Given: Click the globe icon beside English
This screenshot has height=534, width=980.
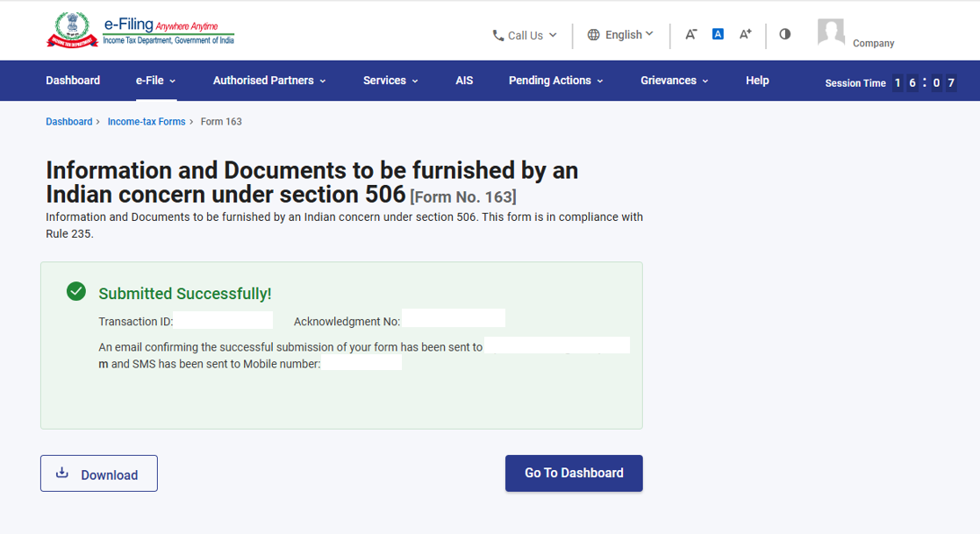Looking at the screenshot, I should tap(593, 35).
